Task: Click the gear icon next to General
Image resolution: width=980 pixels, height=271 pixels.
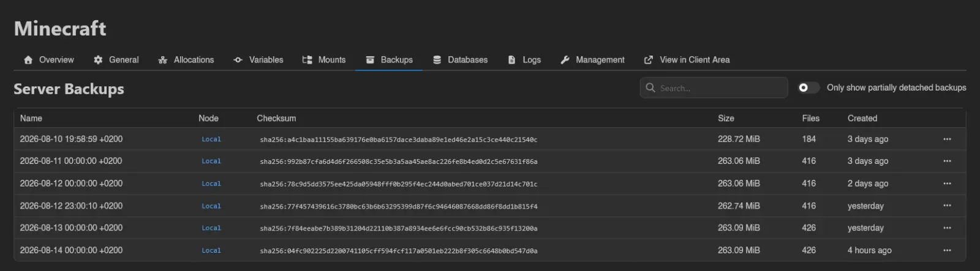Action: coord(98,60)
